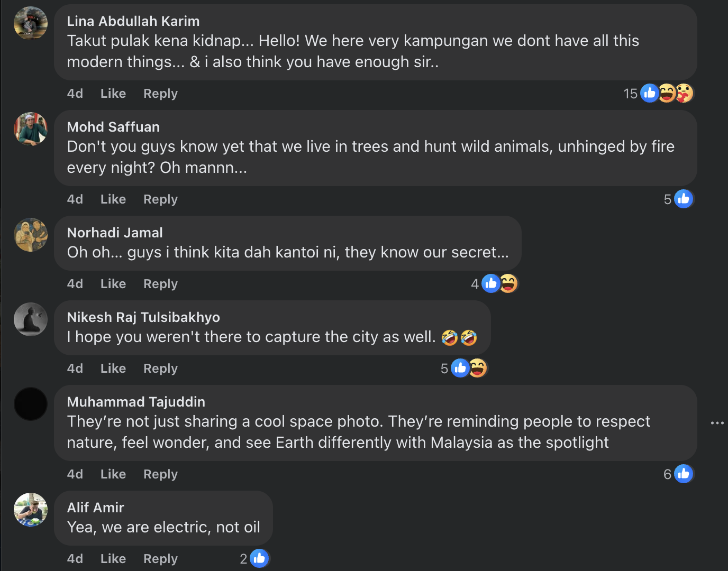View reactions on Nikesh Raj Tulsibakhyo's comment
Screen dimensions: 728x571
(469, 369)
